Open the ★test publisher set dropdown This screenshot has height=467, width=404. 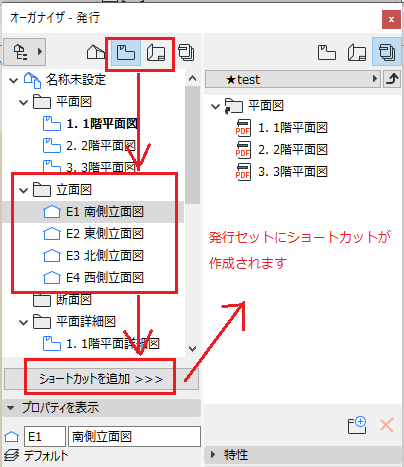(293, 79)
